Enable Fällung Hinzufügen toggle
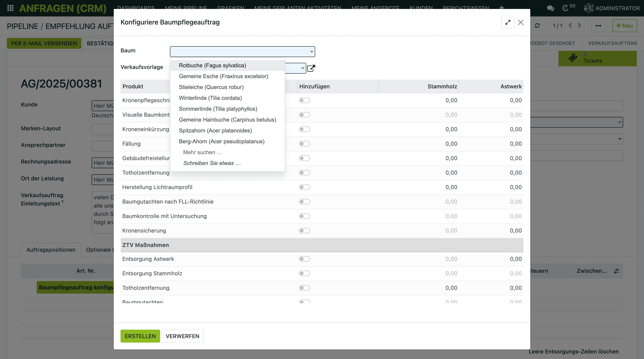The height and width of the screenshot is (359, 644). 304,144
